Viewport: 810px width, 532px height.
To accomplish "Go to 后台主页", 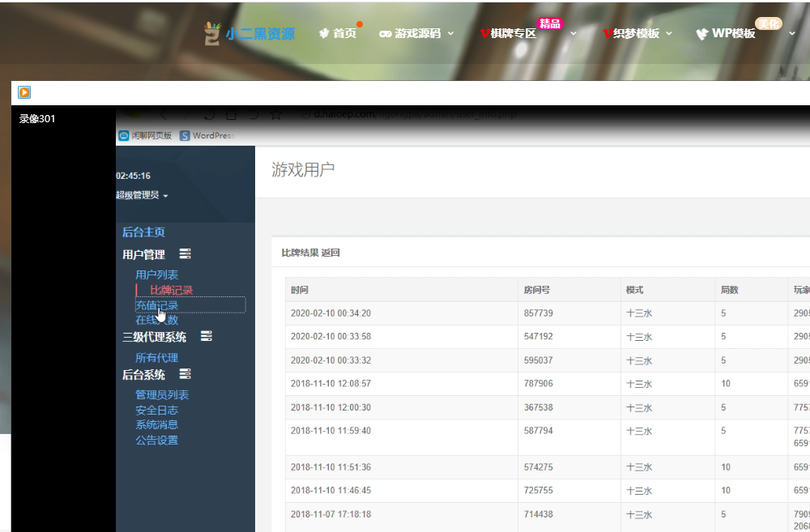I will [x=143, y=232].
